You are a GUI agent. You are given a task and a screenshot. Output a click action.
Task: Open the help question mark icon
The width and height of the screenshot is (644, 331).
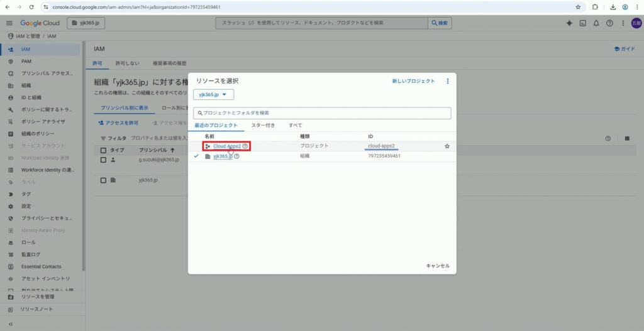click(x=609, y=23)
